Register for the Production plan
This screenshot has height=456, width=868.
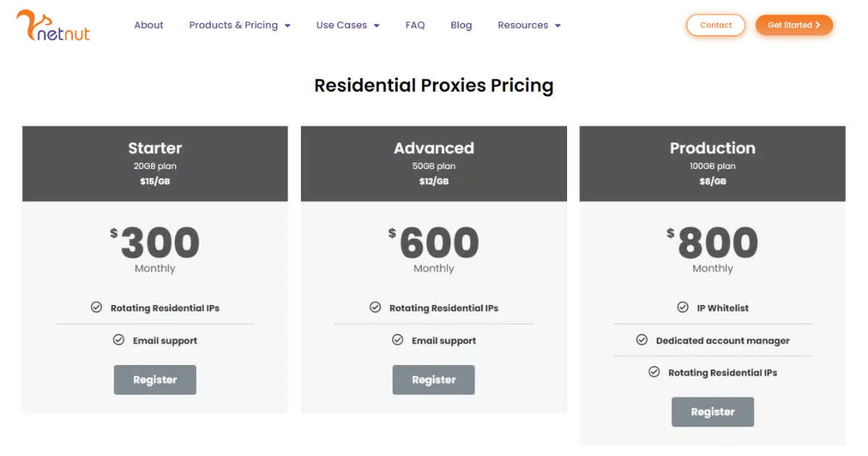[712, 412]
